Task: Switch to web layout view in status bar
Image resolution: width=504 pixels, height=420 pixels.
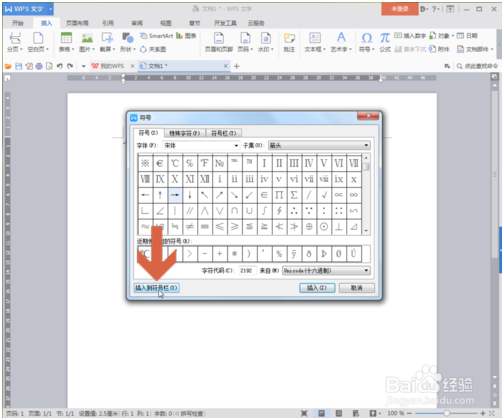Action: pyautogui.click(x=356, y=413)
